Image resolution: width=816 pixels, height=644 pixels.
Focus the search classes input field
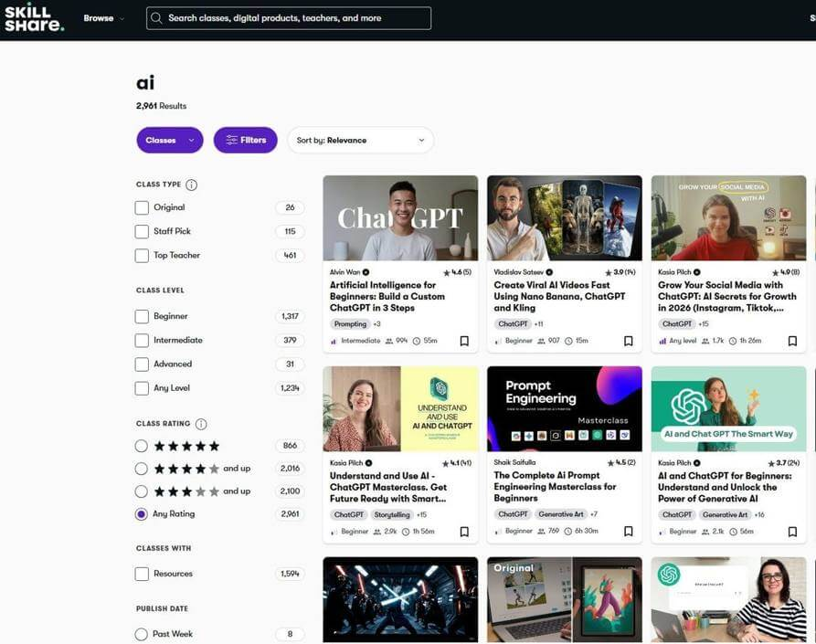[x=289, y=18]
